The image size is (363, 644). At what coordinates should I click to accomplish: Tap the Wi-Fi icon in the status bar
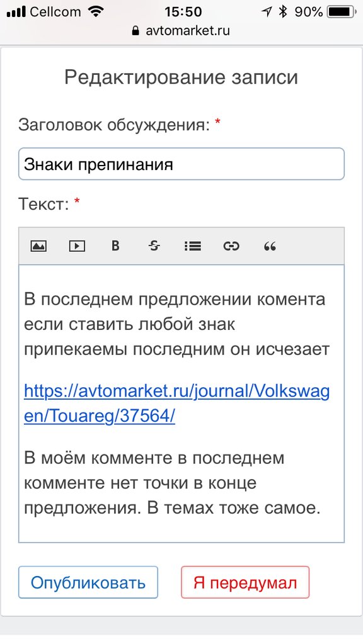click(x=96, y=12)
